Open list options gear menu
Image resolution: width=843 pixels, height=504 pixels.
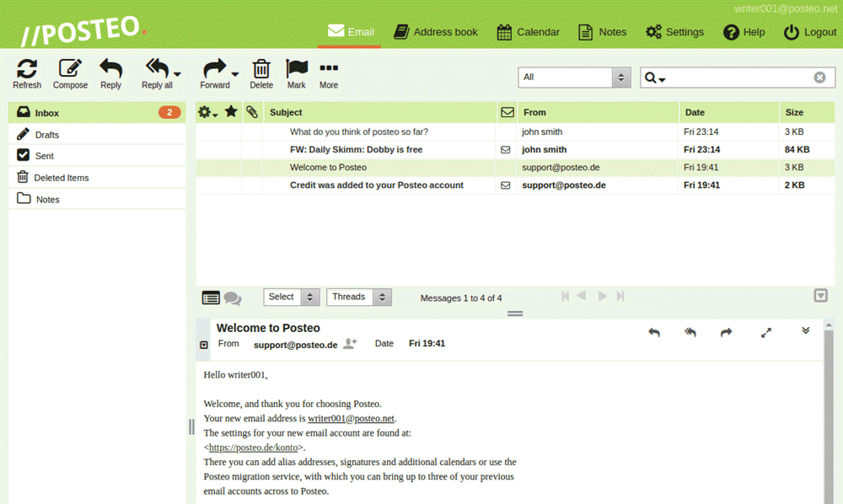(207, 112)
